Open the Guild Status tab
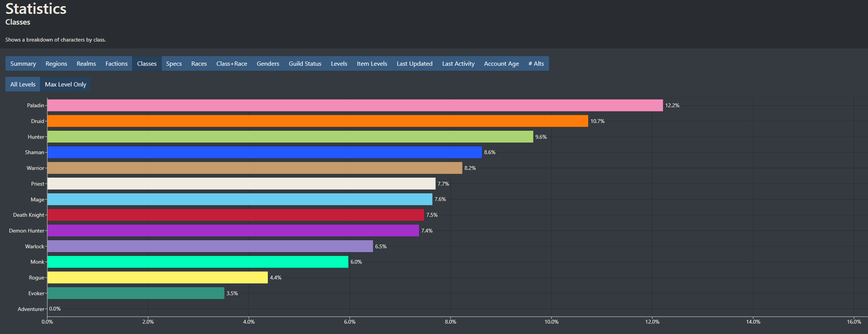 click(305, 63)
